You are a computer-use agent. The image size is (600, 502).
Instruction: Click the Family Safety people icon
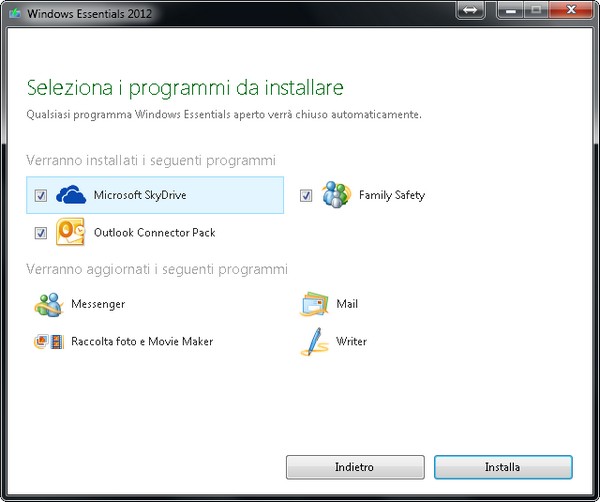pyautogui.click(x=336, y=194)
